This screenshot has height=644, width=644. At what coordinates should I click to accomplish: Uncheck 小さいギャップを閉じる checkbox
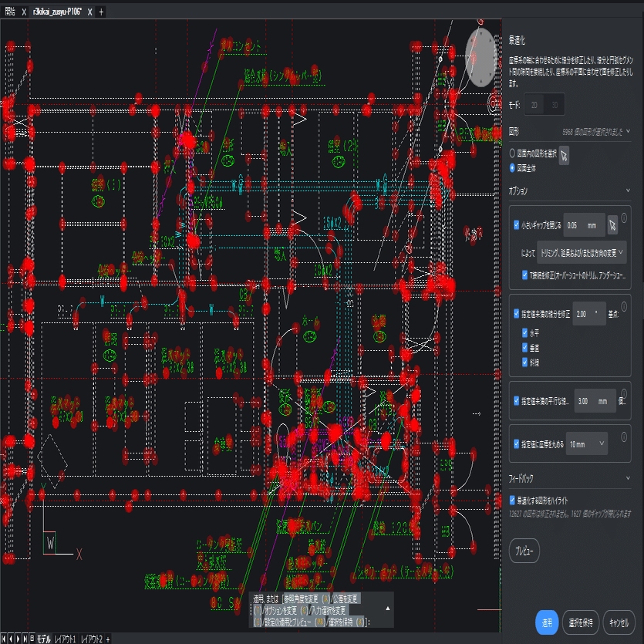[x=516, y=224]
